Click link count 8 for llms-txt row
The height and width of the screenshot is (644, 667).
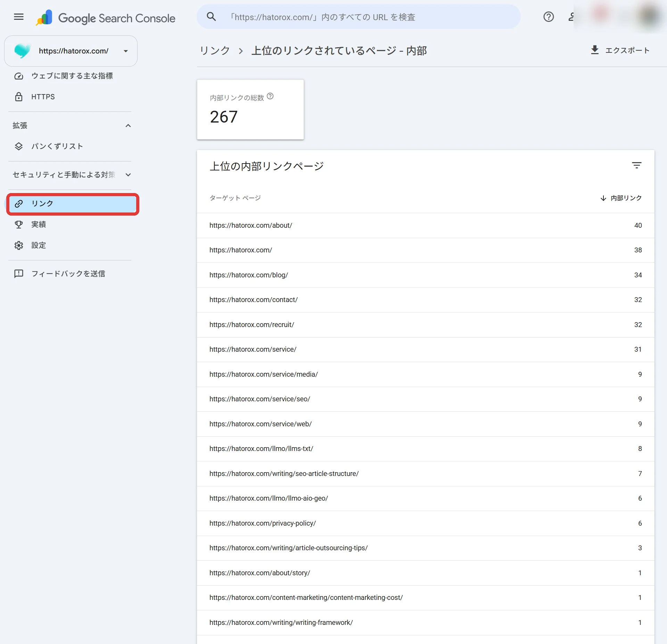640,449
